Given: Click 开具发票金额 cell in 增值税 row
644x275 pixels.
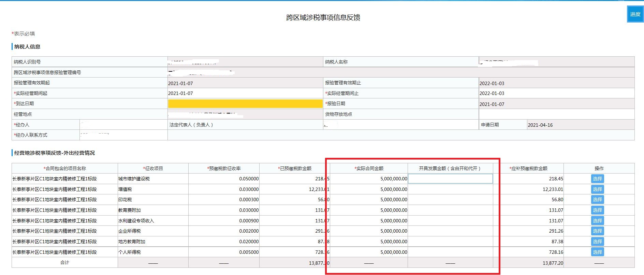Looking at the screenshot, I should coord(450,189).
